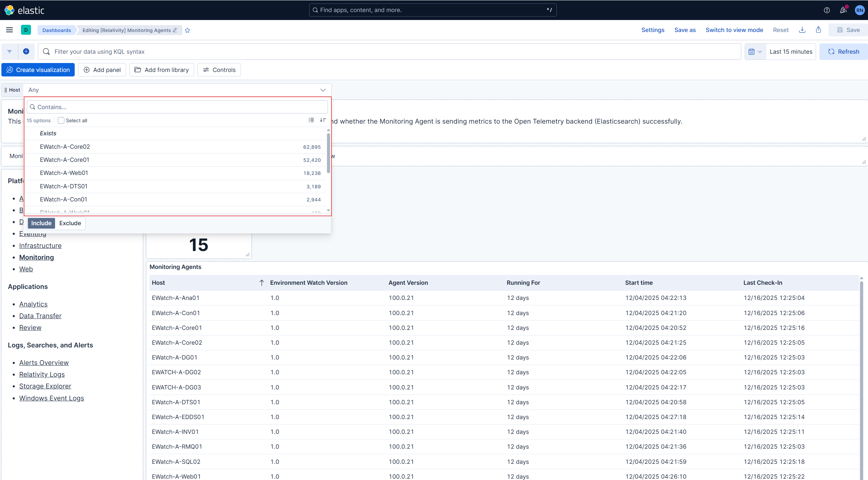Screen dimensions: 868x480
Task: Open the Review application link
Action: [x=30, y=327]
